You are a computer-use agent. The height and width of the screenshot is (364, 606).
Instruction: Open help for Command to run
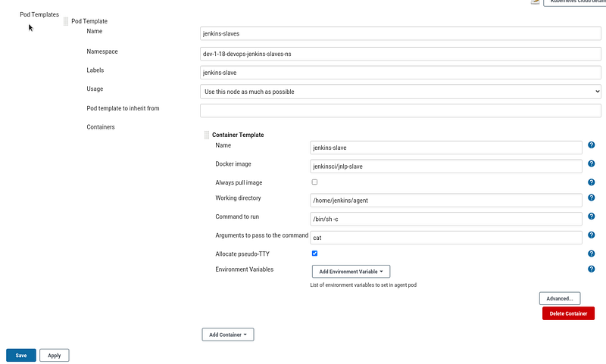pos(591,216)
